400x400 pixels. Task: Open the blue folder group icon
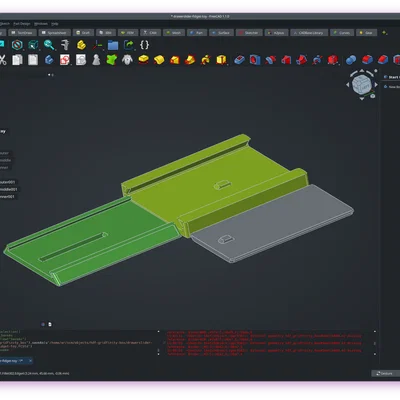113,45
